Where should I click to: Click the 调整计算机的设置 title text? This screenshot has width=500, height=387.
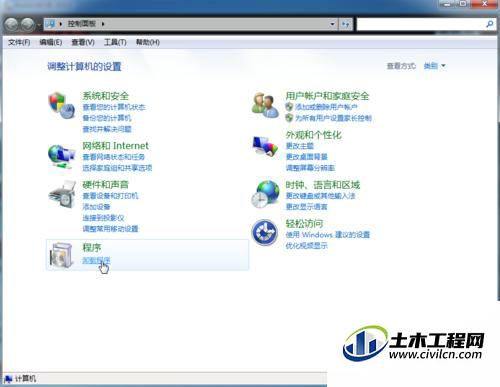[x=84, y=66]
